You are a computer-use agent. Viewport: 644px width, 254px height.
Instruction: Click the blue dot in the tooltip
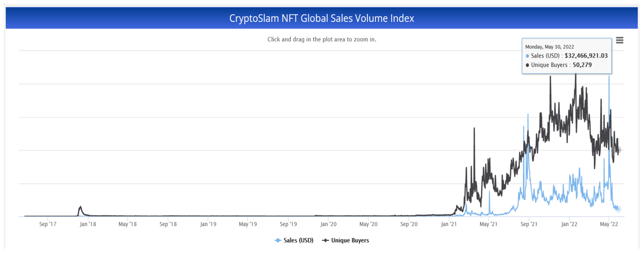coord(527,56)
